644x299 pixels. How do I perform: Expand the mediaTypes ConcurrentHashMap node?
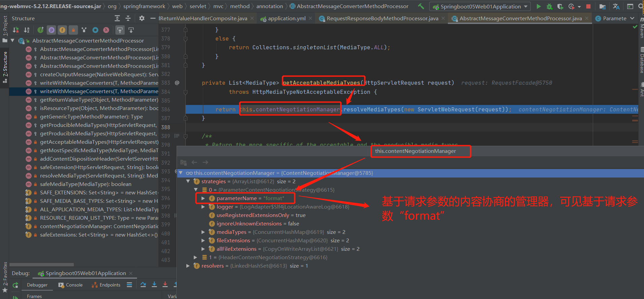203,232
